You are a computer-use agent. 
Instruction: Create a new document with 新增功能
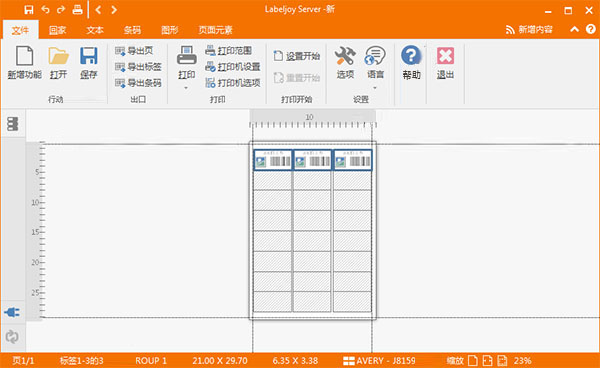[24, 62]
